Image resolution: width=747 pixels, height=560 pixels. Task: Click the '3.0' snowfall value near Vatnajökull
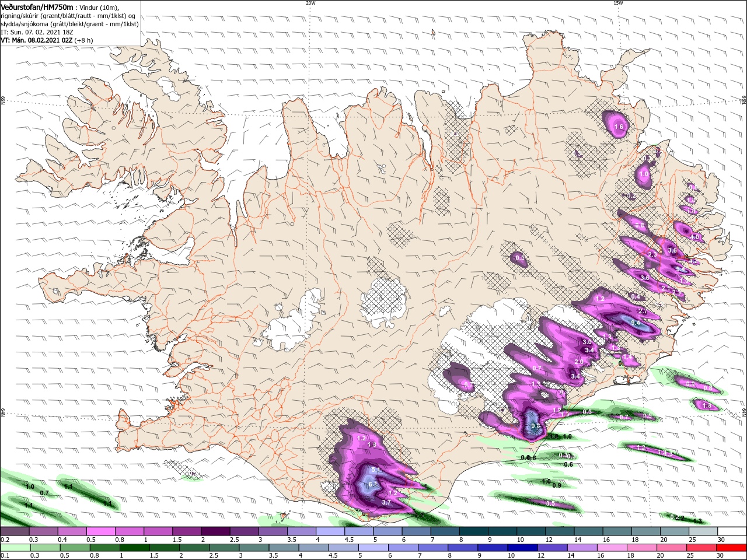588,342
